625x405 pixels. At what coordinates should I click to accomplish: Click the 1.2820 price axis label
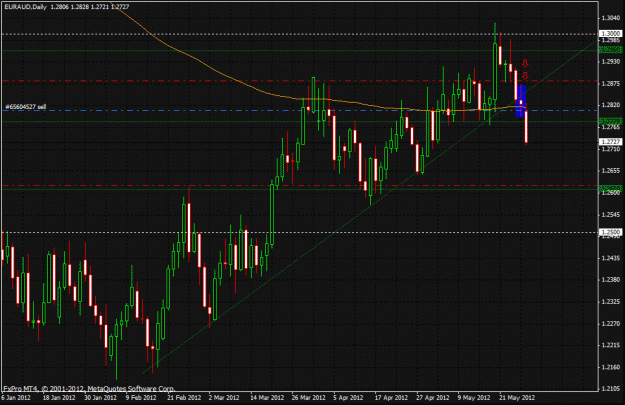pyautogui.click(x=611, y=105)
